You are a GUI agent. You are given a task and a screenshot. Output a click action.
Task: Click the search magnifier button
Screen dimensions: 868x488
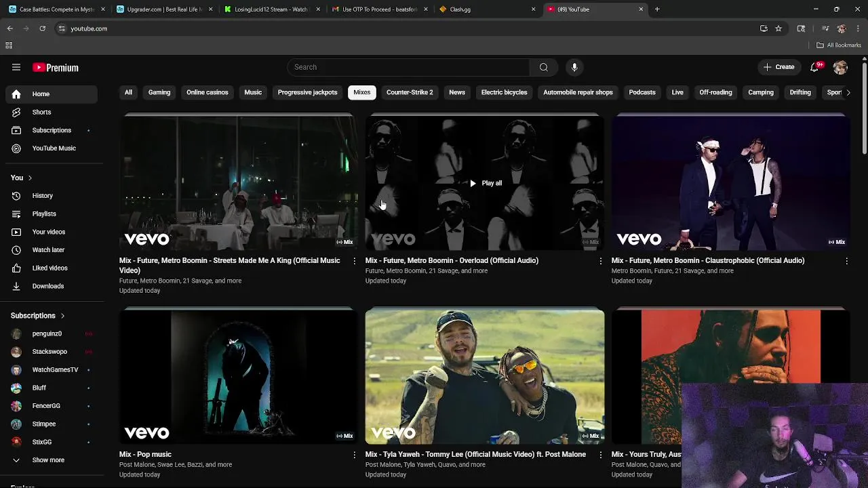tap(543, 67)
